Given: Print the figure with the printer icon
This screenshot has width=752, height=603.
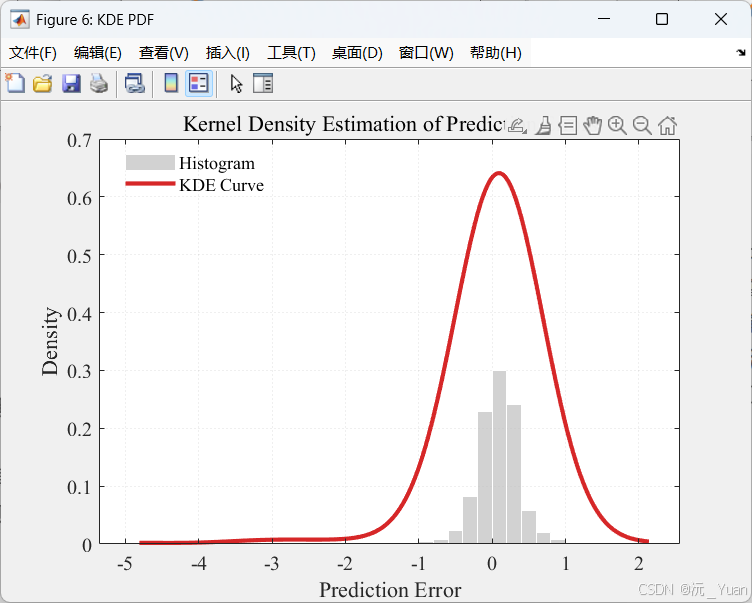Looking at the screenshot, I should 99,83.
